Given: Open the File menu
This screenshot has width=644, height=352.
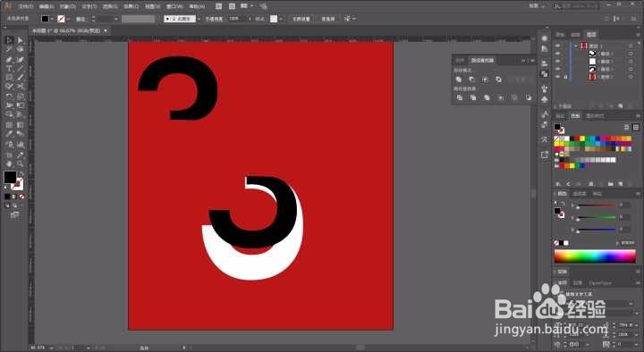Looking at the screenshot, I should [x=25, y=6].
